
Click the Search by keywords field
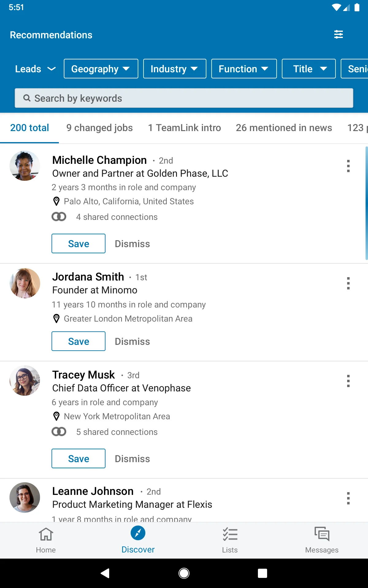(184, 98)
